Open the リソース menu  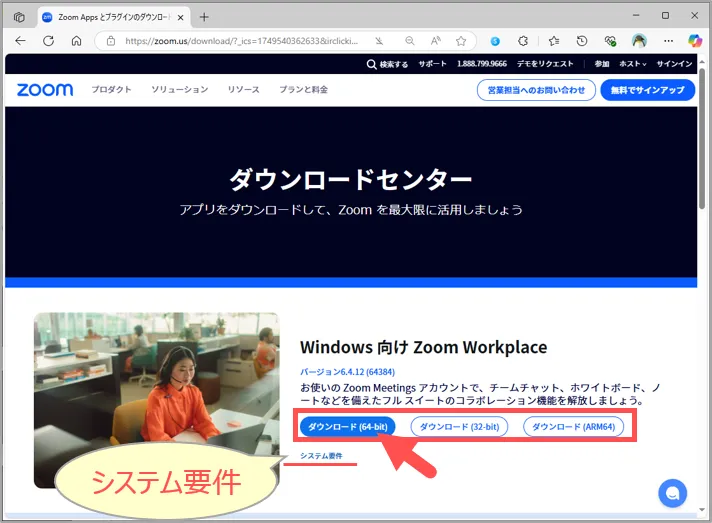tap(243, 89)
